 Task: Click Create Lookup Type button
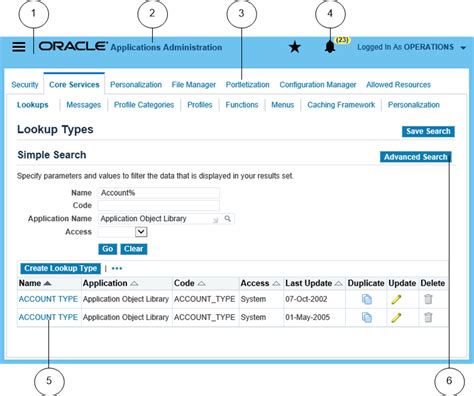point(60,268)
